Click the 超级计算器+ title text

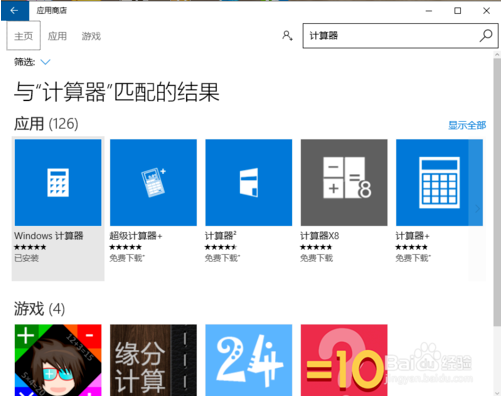136,236
